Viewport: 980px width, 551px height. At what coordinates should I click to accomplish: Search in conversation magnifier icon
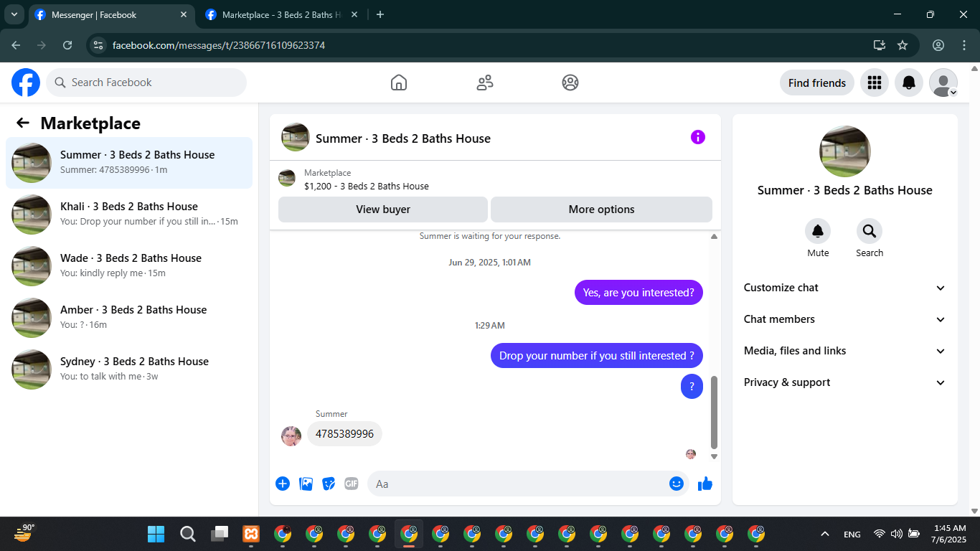(x=870, y=231)
